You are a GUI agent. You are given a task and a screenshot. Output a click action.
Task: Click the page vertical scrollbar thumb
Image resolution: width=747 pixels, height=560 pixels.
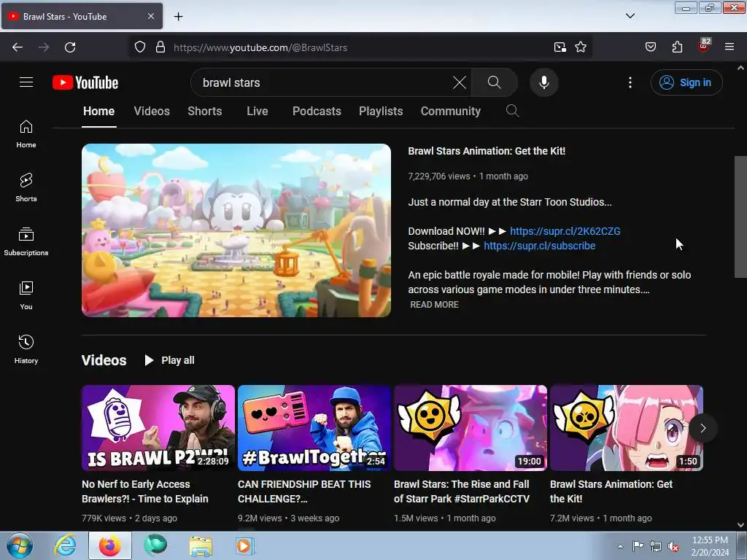[741, 217]
